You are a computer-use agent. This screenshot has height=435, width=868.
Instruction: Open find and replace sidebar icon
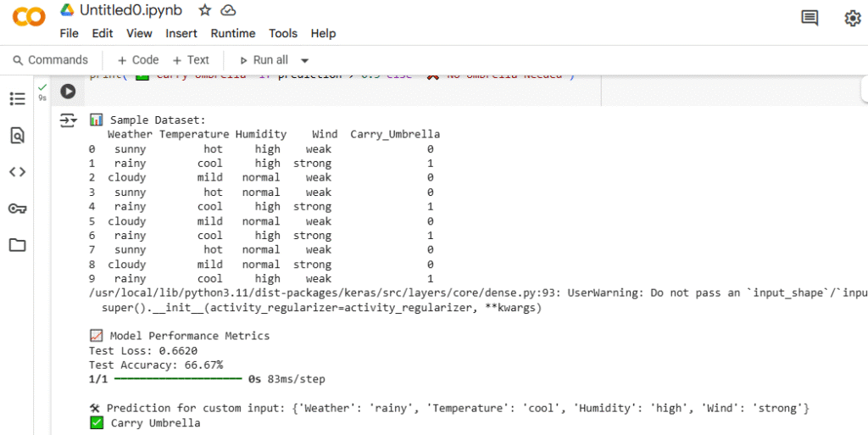pos(17,136)
